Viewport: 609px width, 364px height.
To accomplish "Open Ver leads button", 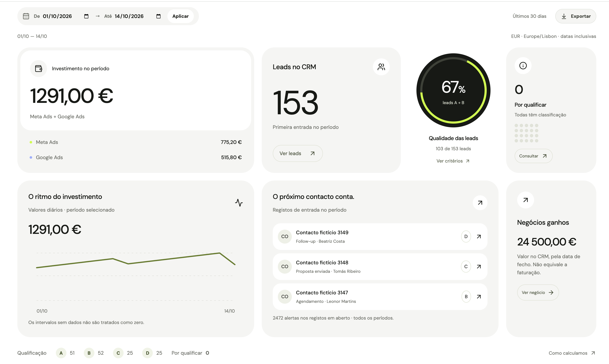I will (298, 153).
